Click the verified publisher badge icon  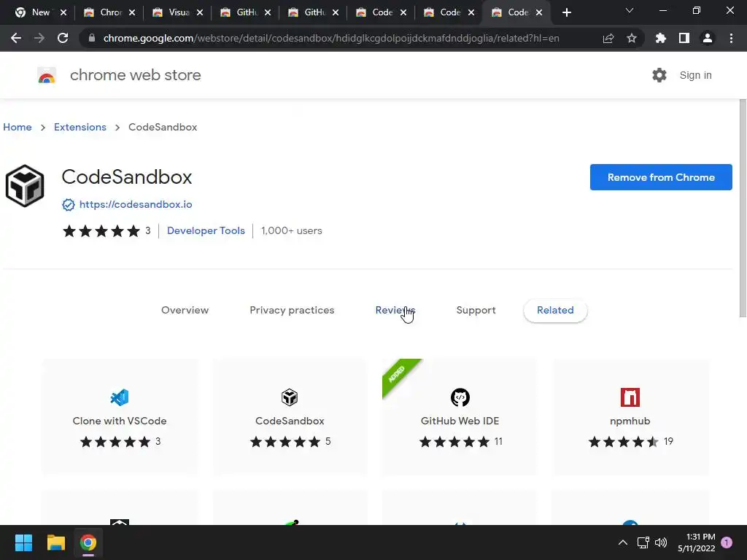pyautogui.click(x=68, y=205)
